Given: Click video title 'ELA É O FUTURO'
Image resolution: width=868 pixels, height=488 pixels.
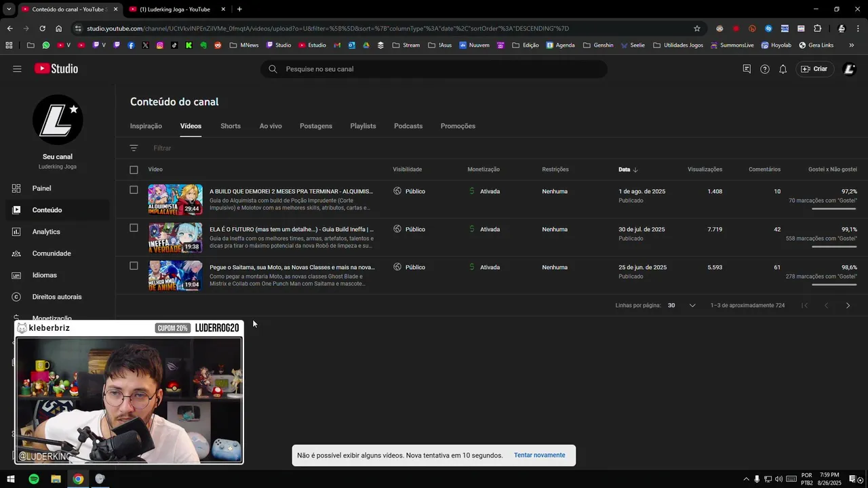Looking at the screenshot, I should point(292,229).
